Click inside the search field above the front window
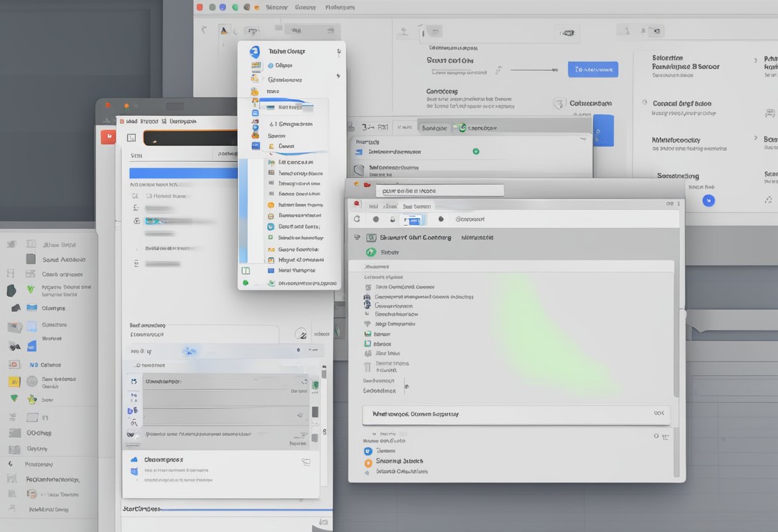Viewport: 778px width, 532px height. [440, 189]
